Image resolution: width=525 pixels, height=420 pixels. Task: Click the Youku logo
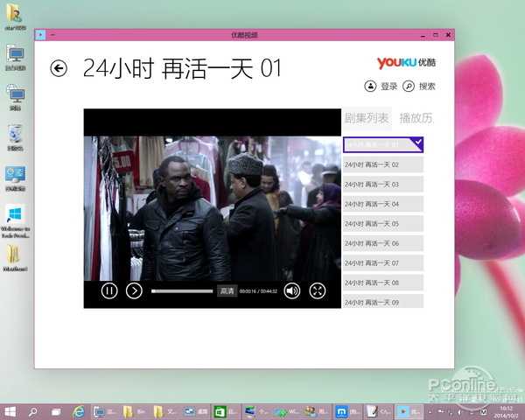pyautogui.click(x=406, y=63)
